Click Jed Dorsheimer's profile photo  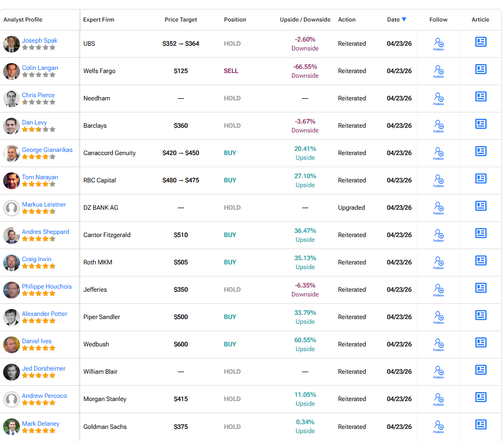(x=12, y=372)
